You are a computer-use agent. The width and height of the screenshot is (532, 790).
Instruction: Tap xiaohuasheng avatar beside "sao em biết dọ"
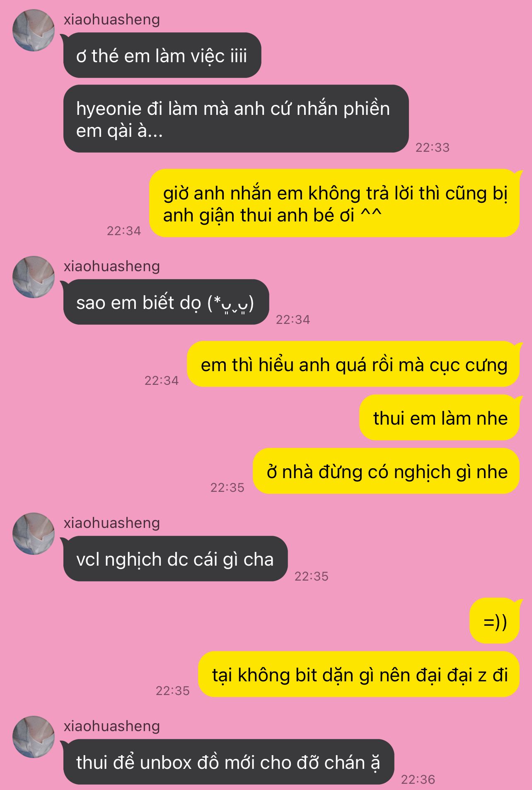pos(34,277)
